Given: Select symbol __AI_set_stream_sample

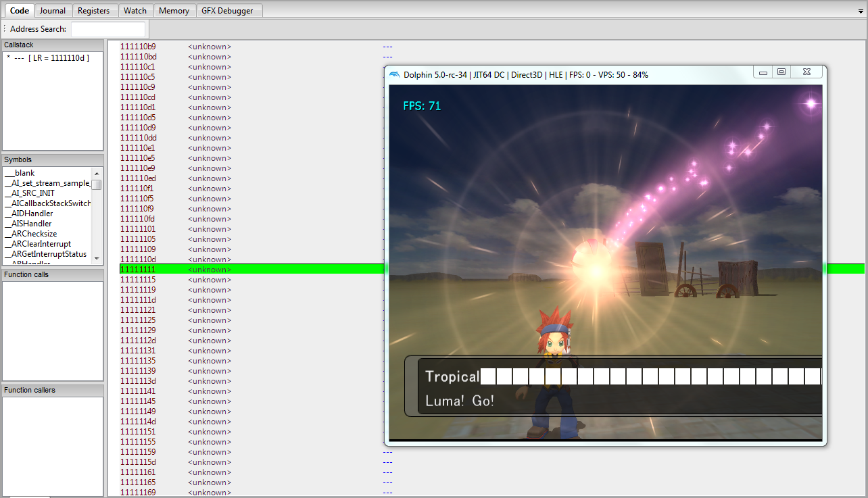Looking at the screenshot, I should [x=47, y=183].
